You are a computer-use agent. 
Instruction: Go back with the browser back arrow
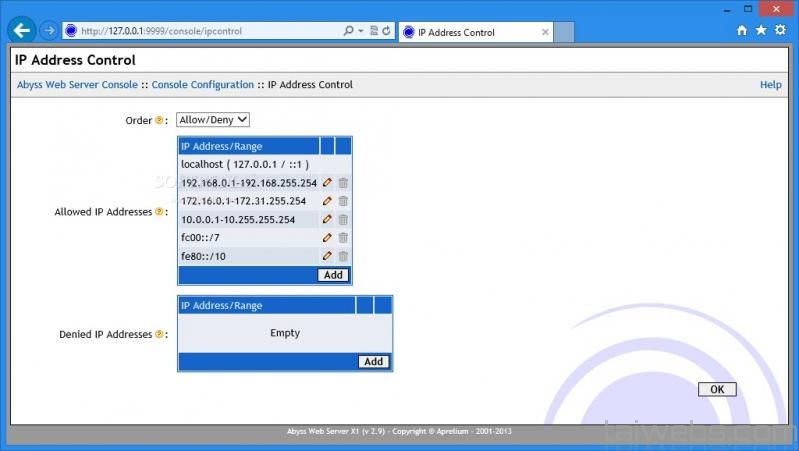click(22, 30)
